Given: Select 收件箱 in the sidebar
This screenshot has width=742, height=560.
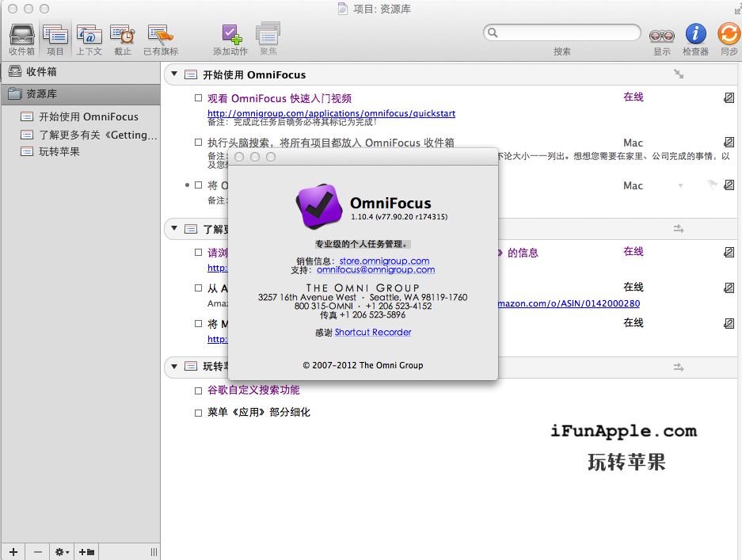Looking at the screenshot, I should pos(81,71).
